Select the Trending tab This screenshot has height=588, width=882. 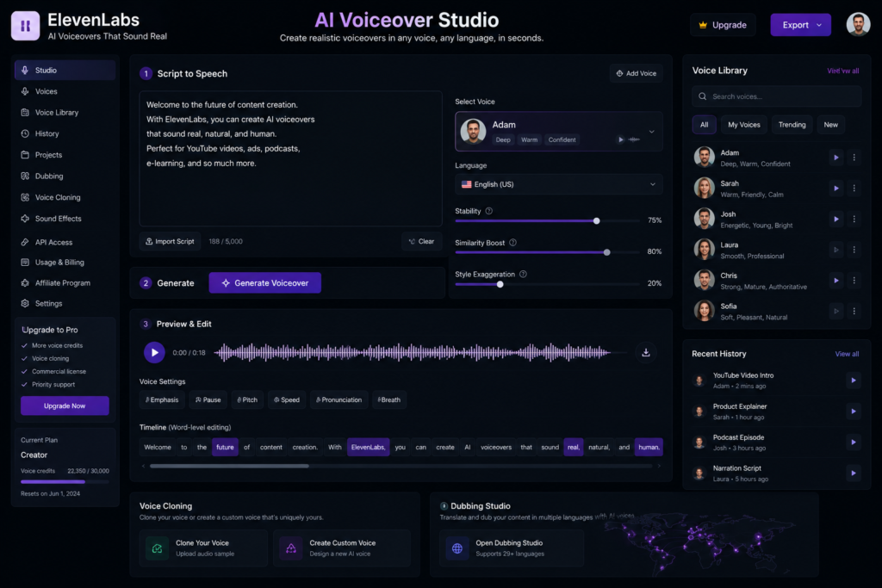point(792,125)
